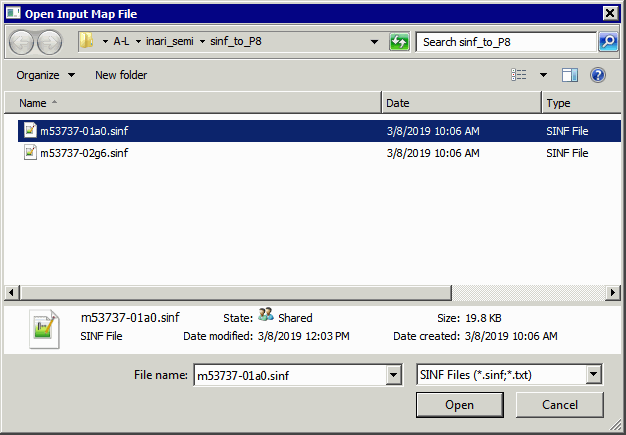Screen dimensions: 626x435
Task: Go forward with the Forward arrow button
Action: pos(50,42)
